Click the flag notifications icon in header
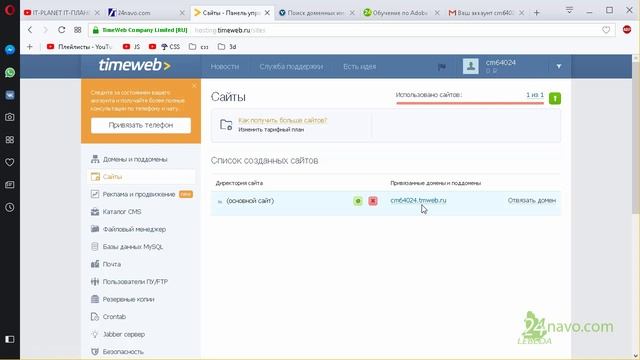Viewport: 640px width, 360px height. (x=442, y=67)
